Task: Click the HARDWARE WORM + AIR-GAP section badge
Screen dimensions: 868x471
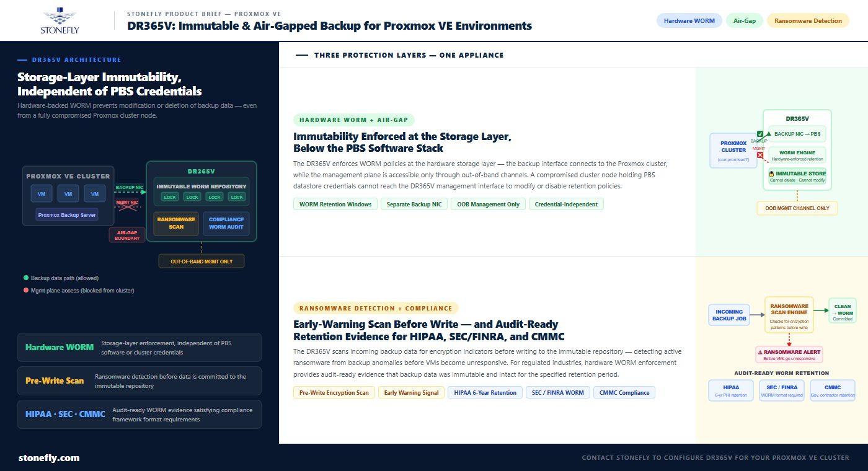Action: tap(354, 120)
